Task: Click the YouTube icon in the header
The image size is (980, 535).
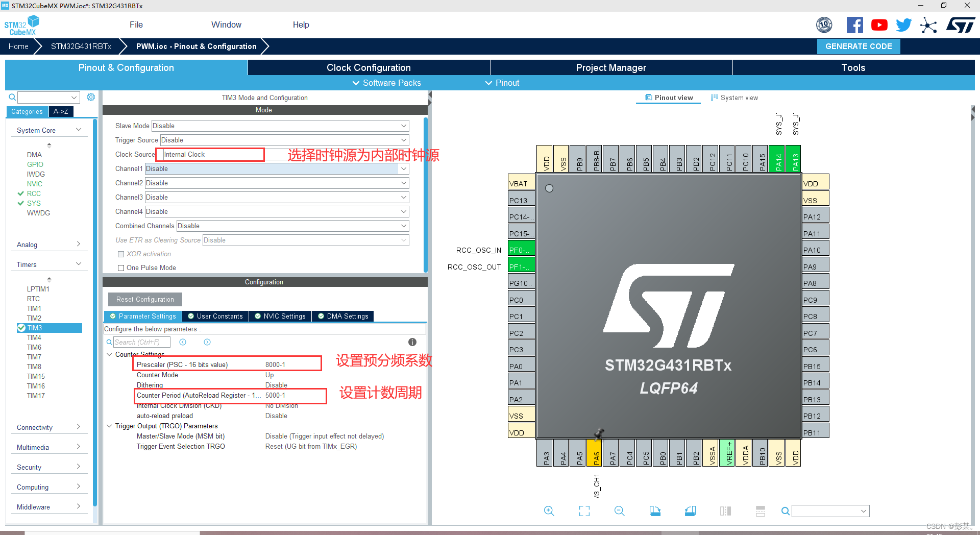Action: click(x=879, y=25)
